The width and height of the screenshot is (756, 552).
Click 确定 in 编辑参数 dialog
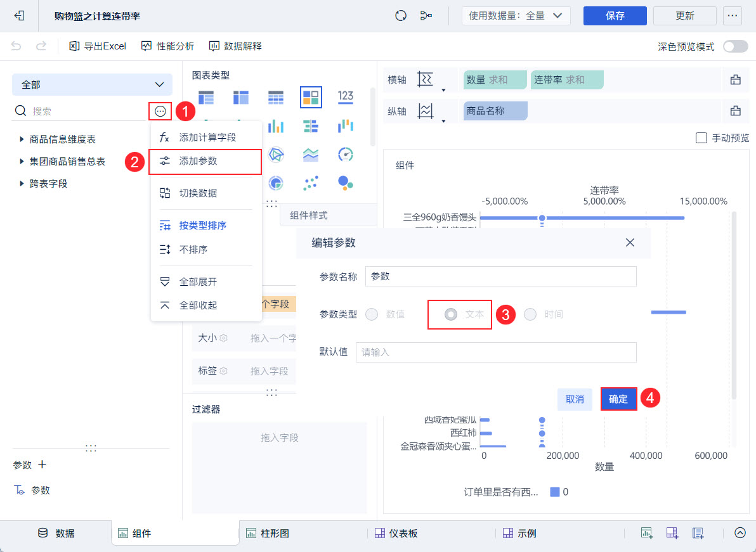[x=618, y=399]
